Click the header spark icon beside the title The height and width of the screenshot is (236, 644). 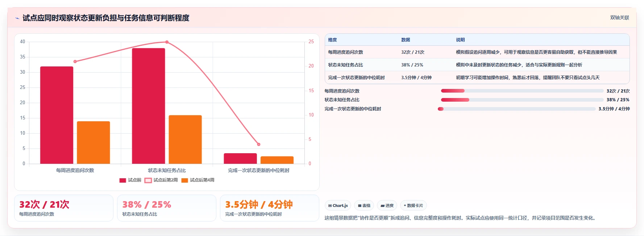pyautogui.click(x=17, y=18)
